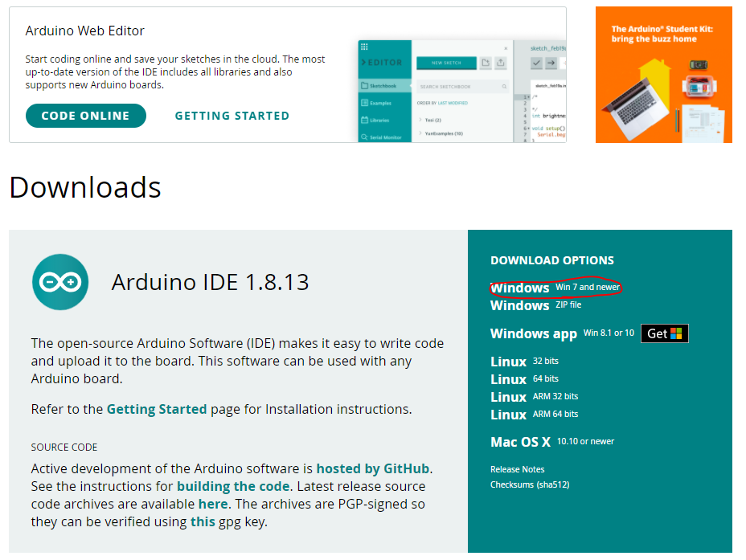Click the upload arrow icon in preview
Screen dimensions: 746x560
[x=551, y=63]
